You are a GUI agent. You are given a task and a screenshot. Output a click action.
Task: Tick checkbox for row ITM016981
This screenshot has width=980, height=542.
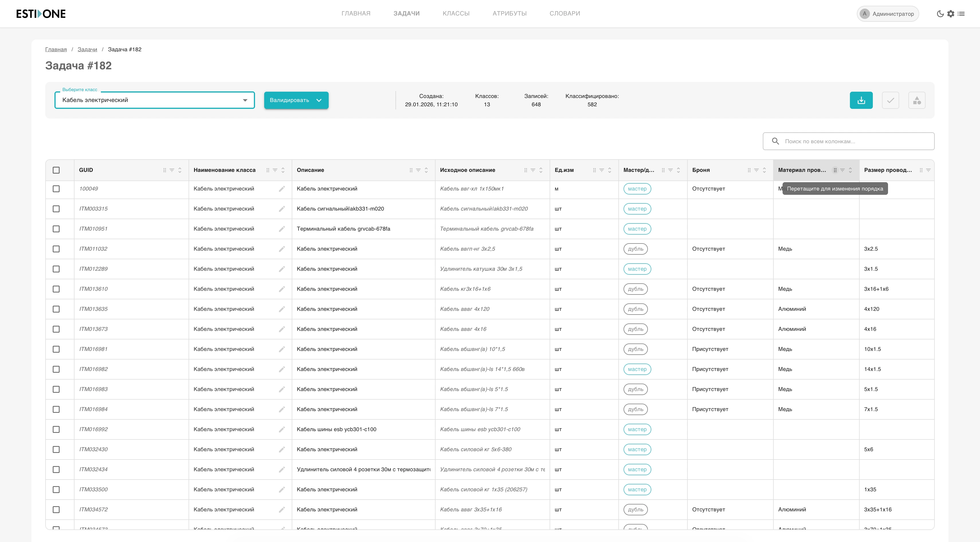click(x=56, y=349)
